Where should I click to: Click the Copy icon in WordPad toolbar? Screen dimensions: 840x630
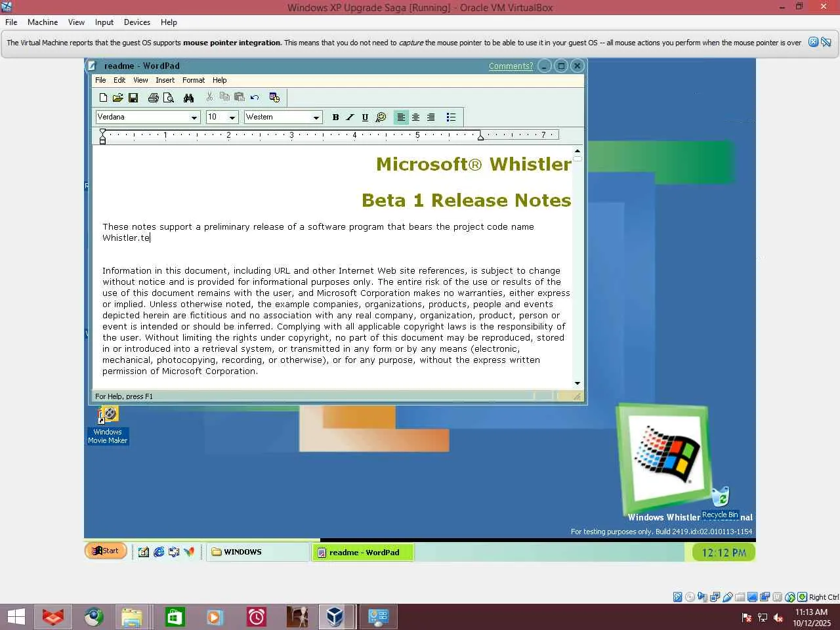click(224, 97)
